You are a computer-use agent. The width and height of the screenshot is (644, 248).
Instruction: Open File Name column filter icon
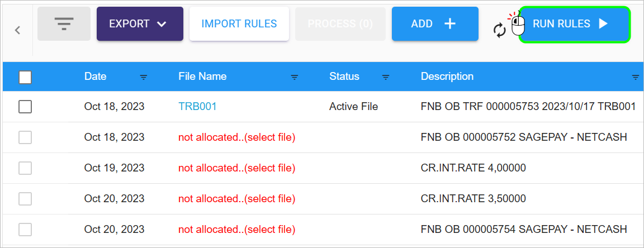pos(295,77)
